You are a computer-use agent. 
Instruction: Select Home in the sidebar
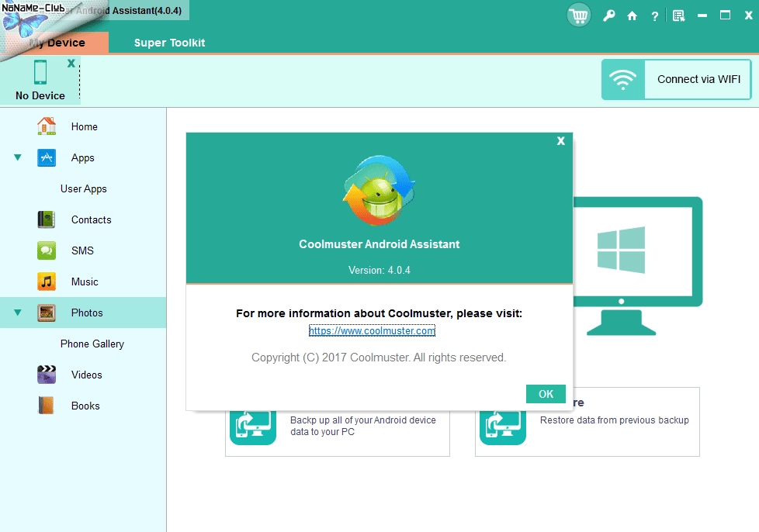85,126
